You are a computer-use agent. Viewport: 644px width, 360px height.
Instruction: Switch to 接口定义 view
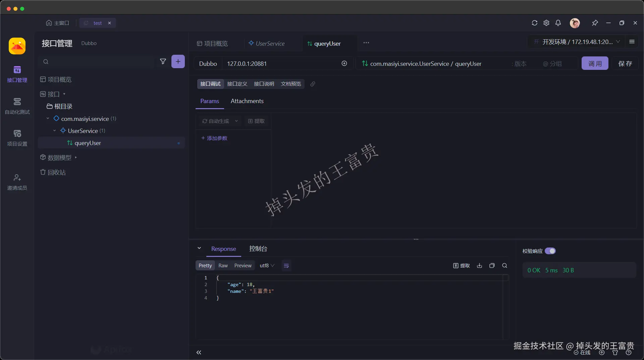[237, 84]
